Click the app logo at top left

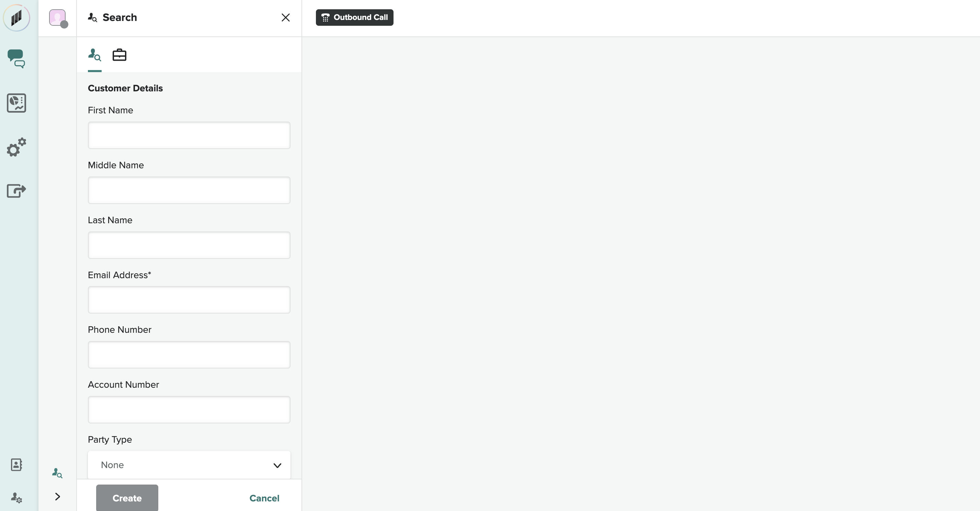pyautogui.click(x=16, y=18)
